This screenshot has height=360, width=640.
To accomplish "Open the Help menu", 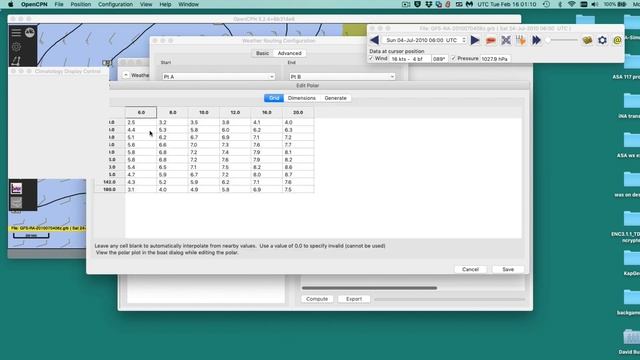I will (165, 4).
